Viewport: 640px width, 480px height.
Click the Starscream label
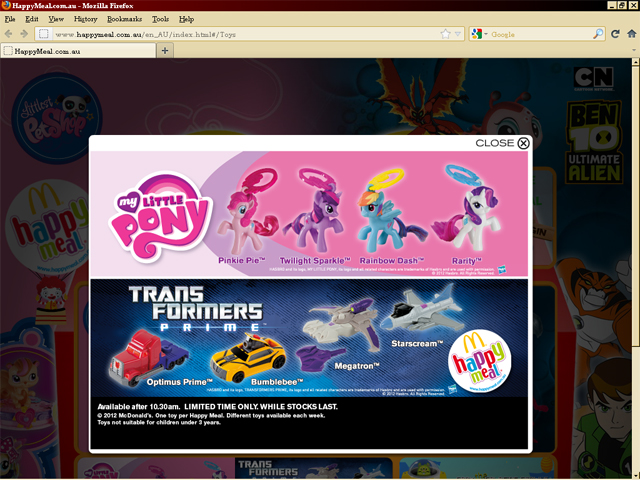pyautogui.click(x=417, y=344)
